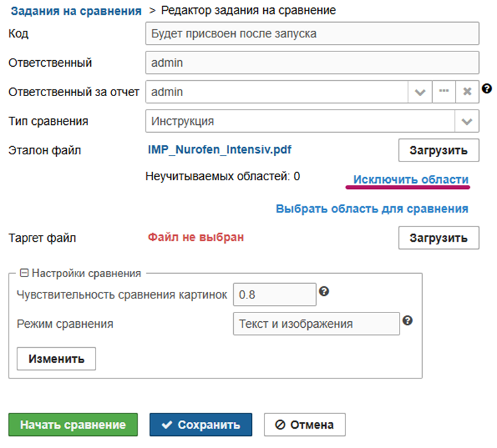
Task: Click Выбрать область для сравнения link
Action: [x=372, y=208]
